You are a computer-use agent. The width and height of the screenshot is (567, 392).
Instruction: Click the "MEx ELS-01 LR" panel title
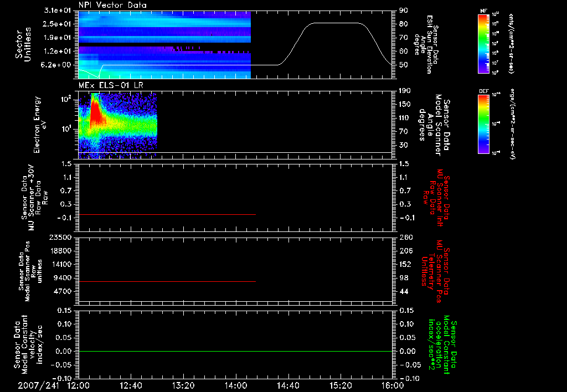pos(110,85)
